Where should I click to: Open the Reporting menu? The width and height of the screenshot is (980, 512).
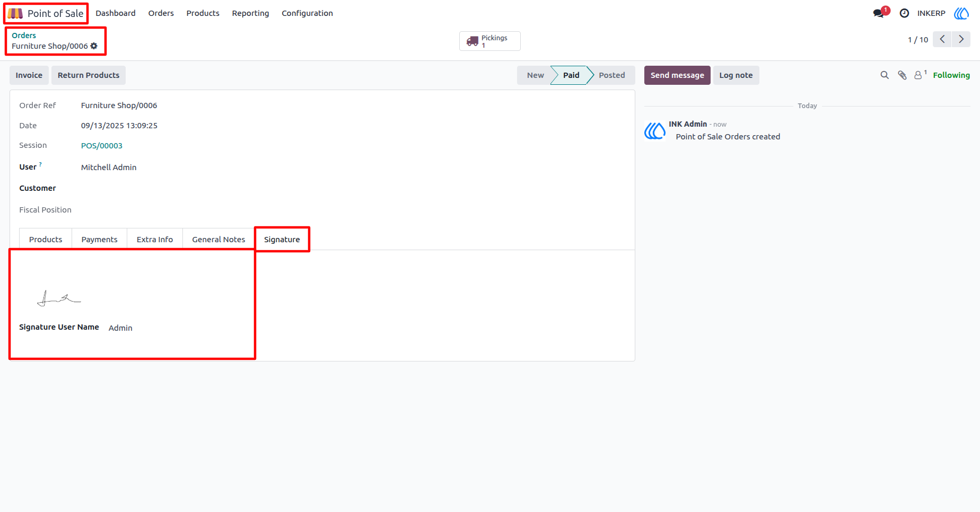250,13
